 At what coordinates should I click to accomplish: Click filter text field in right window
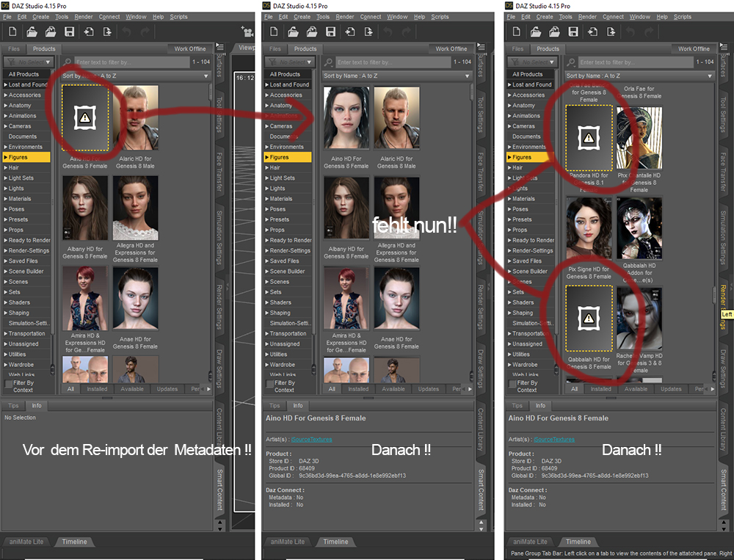(635, 62)
